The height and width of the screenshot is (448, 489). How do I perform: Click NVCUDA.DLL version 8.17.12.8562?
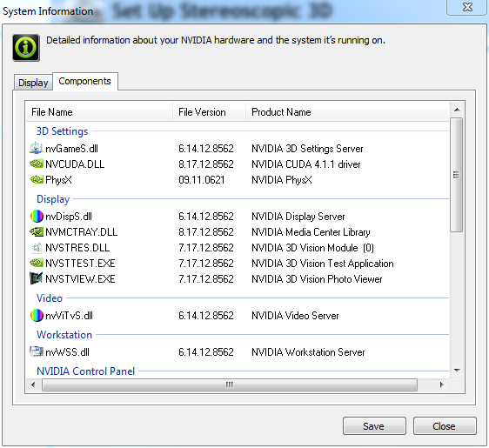point(206,164)
